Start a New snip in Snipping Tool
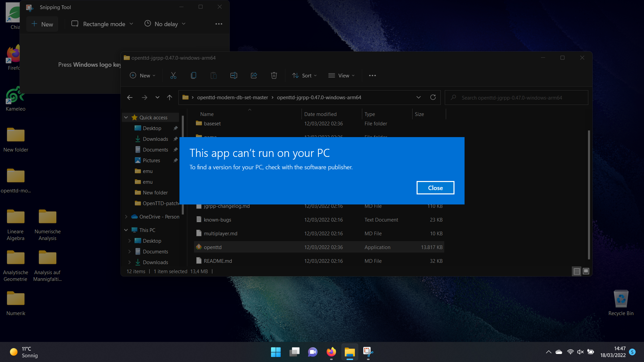This screenshot has width=644, height=362. point(42,24)
